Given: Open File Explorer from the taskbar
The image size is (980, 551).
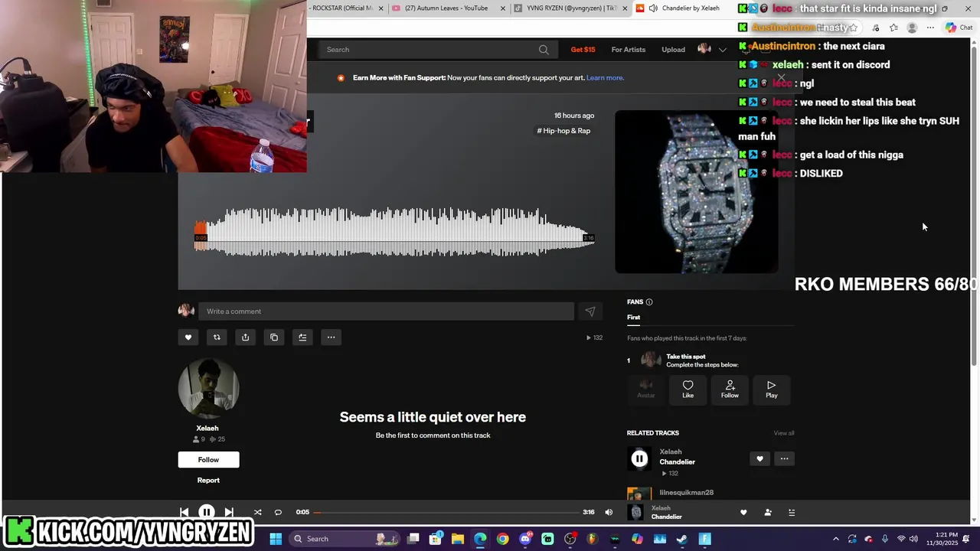Looking at the screenshot, I should click(458, 539).
